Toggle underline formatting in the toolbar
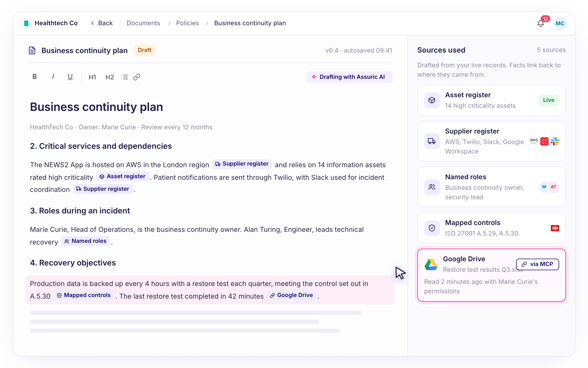Viewport: 588px width, 368px height. pos(70,77)
